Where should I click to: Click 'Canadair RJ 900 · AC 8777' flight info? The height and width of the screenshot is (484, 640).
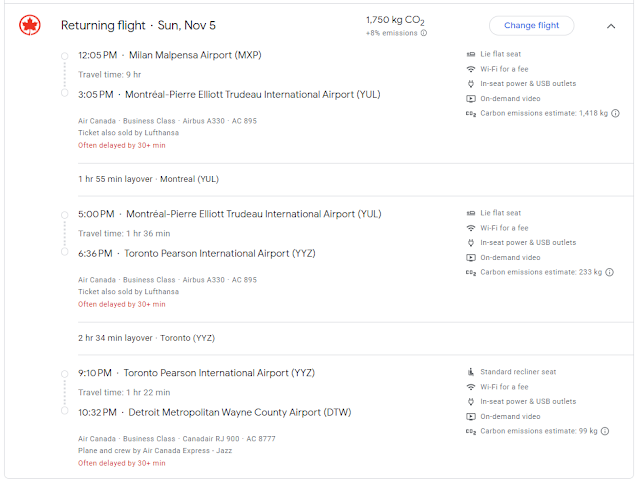pyautogui.click(x=229, y=439)
